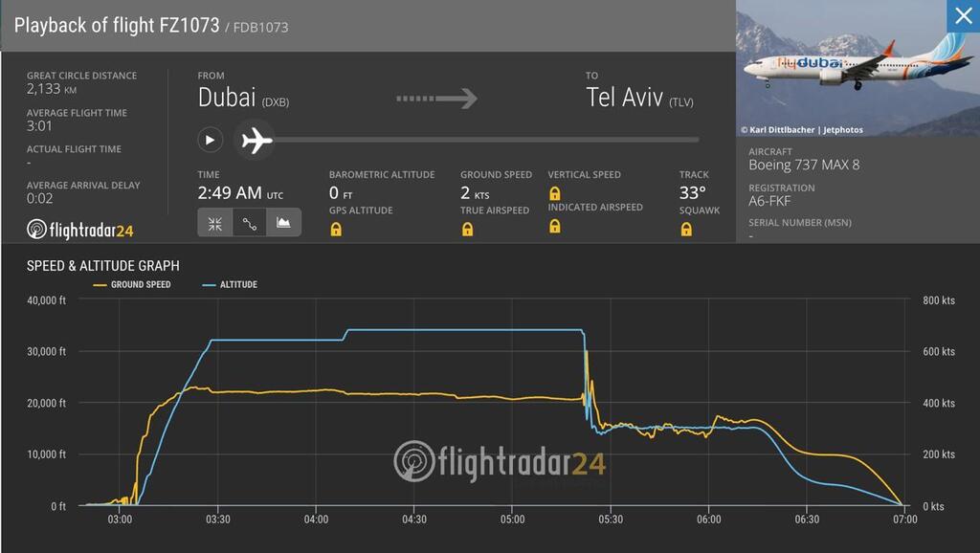This screenshot has height=553, width=980.
Task: Click the Ground Speed legend entry
Action: click(x=132, y=284)
